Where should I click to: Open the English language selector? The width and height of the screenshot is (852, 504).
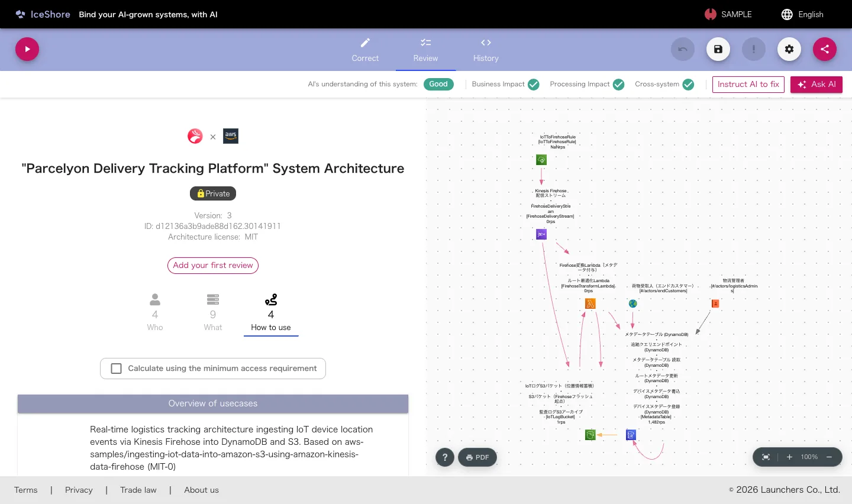tap(802, 14)
